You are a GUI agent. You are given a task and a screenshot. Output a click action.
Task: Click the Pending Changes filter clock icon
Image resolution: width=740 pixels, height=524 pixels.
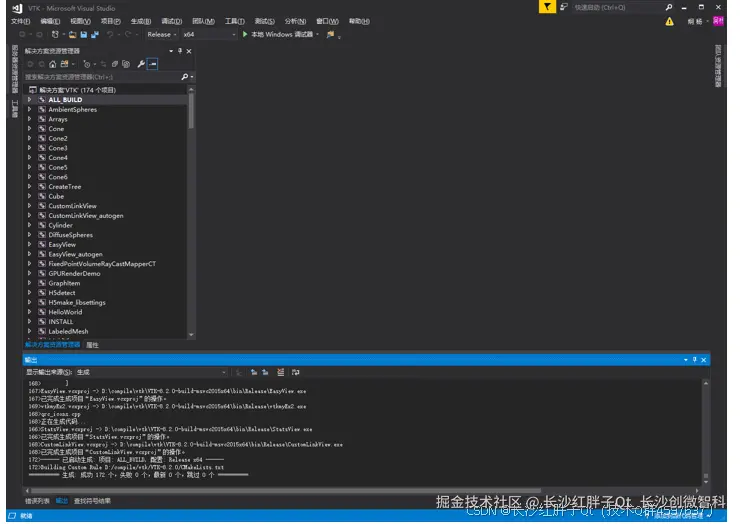pos(87,64)
